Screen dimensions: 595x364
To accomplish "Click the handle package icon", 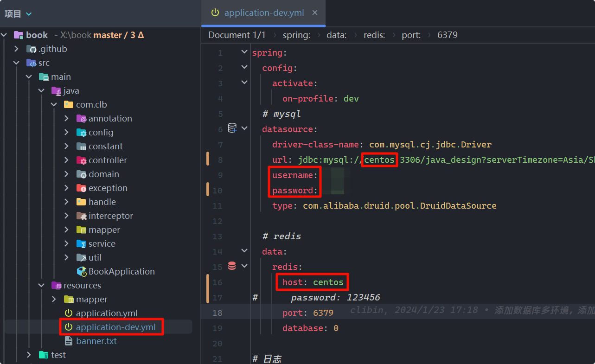I will pyautogui.click(x=81, y=202).
